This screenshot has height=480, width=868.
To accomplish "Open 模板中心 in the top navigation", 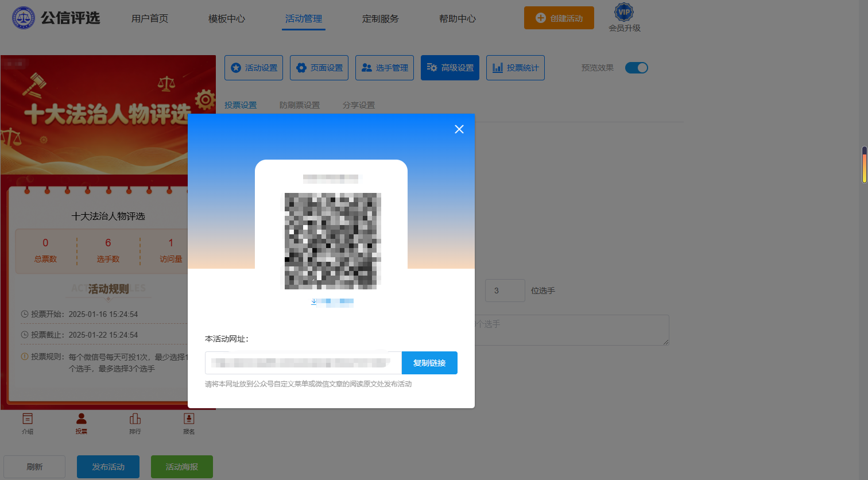I will click(227, 18).
